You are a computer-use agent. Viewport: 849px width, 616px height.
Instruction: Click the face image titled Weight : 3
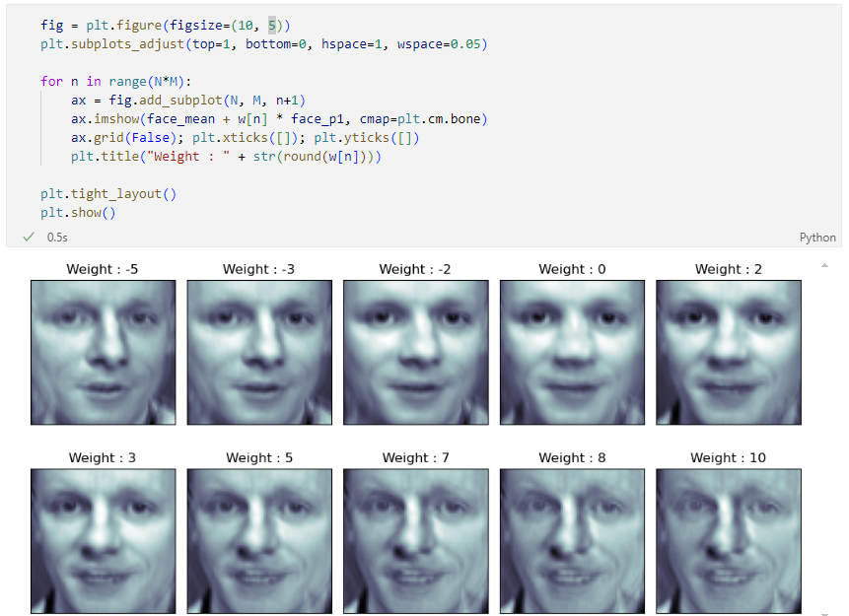[x=104, y=541]
